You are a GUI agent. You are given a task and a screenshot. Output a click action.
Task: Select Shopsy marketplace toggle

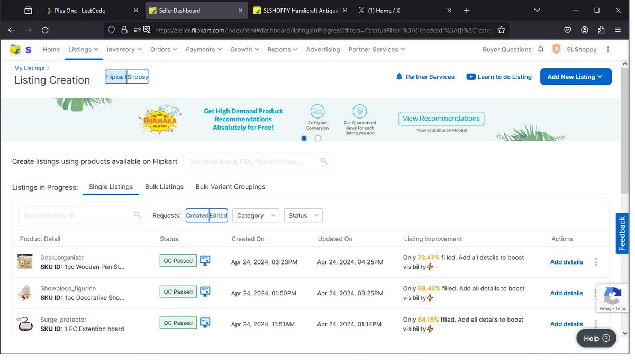tap(138, 77)
